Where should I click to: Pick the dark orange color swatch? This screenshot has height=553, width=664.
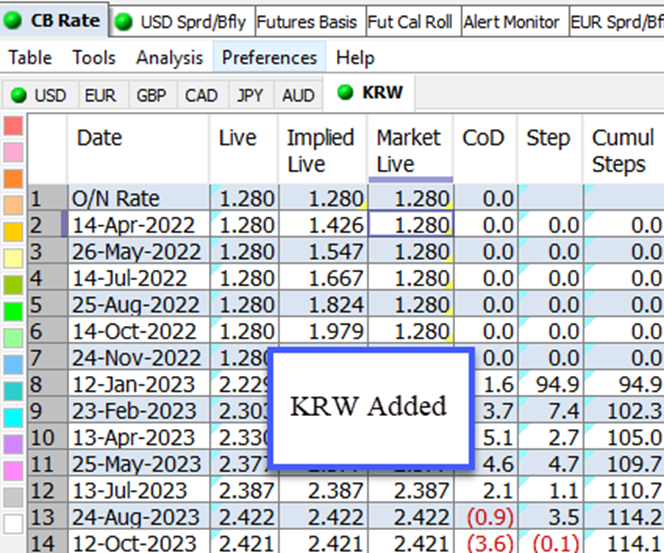pyautogui.click(x=13, y=179)
